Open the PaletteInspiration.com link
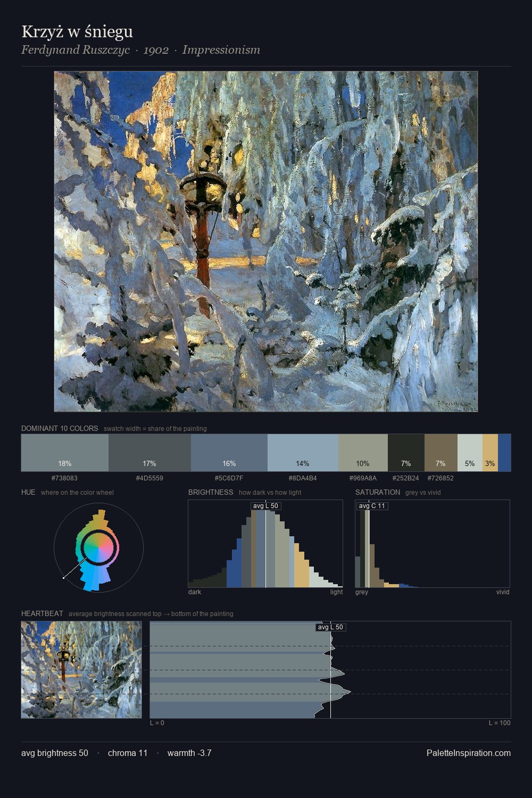The image size is (532, 798). [x=469, y=753]
